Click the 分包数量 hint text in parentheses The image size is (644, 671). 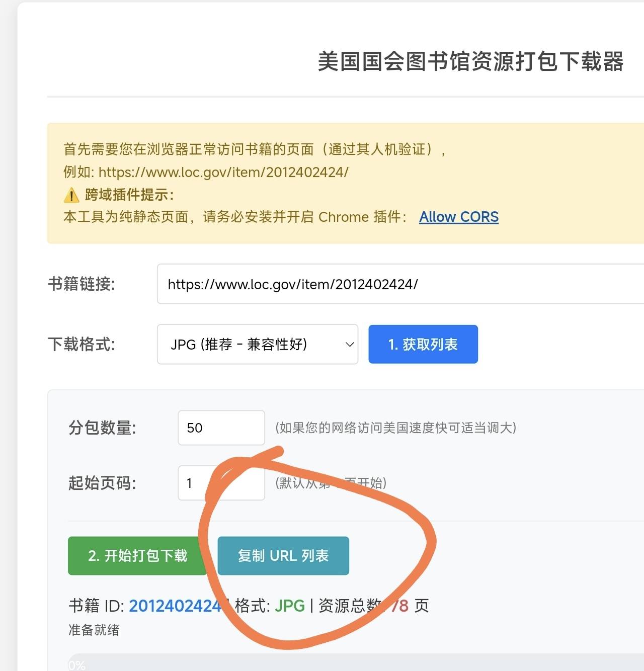pyautogui.click(x=395, y=428)
